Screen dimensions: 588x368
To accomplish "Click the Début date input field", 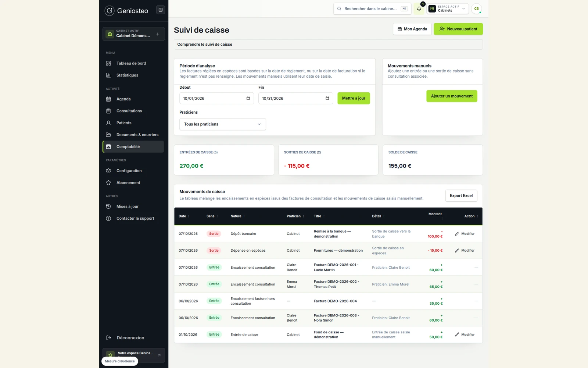I will pos(216,98).
